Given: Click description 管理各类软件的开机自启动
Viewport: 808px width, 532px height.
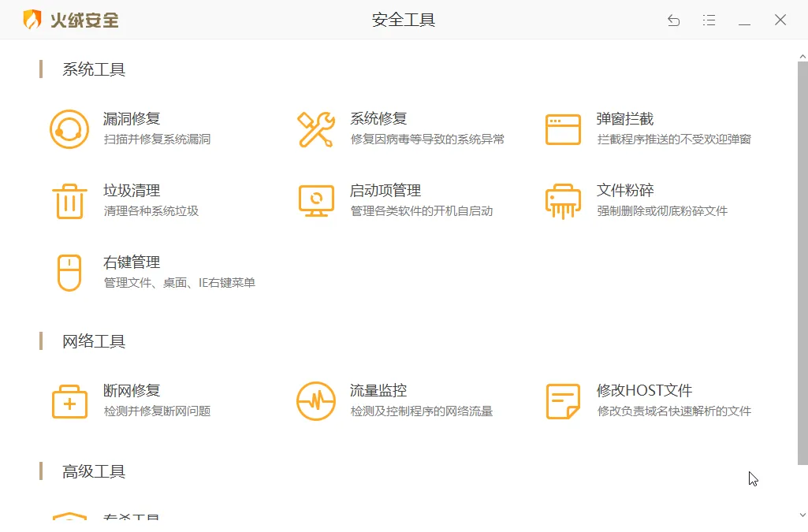Looking at the screenshot, I should point(422,211).
